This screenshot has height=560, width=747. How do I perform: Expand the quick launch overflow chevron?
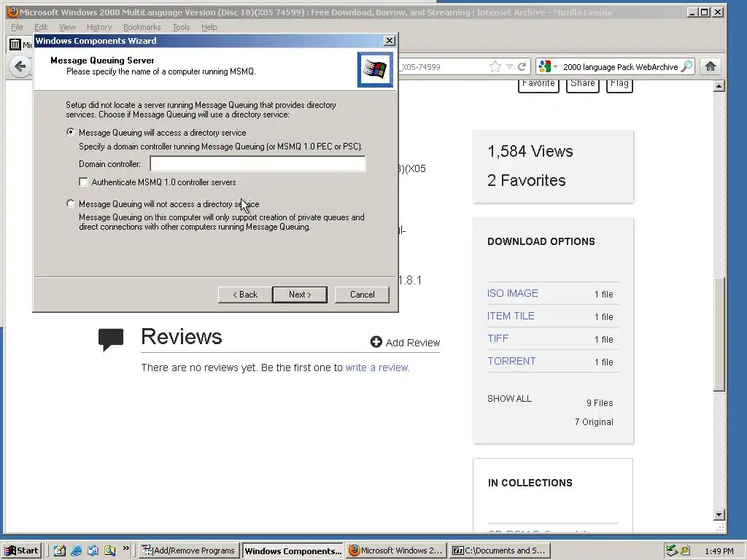[125, 548]
